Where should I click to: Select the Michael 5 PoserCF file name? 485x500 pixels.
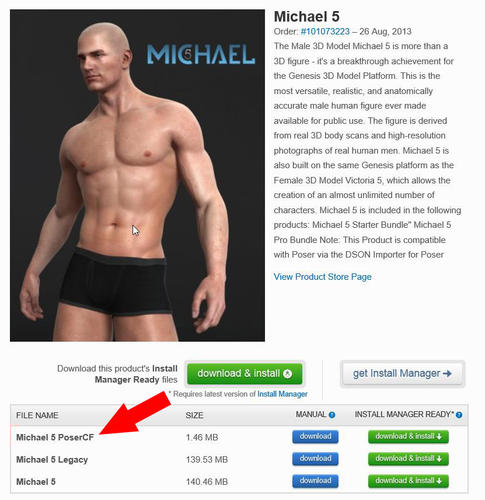click(x=55, y=437)
